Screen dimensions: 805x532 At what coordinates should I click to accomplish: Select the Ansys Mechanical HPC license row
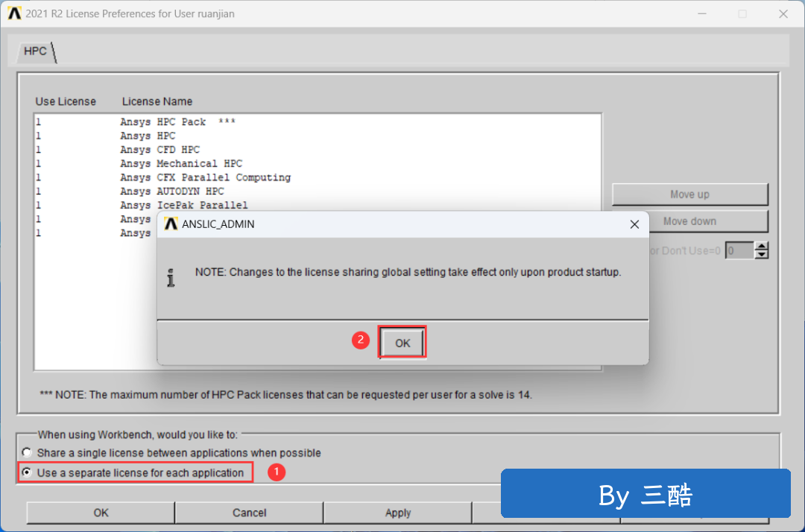coord(318,164)
